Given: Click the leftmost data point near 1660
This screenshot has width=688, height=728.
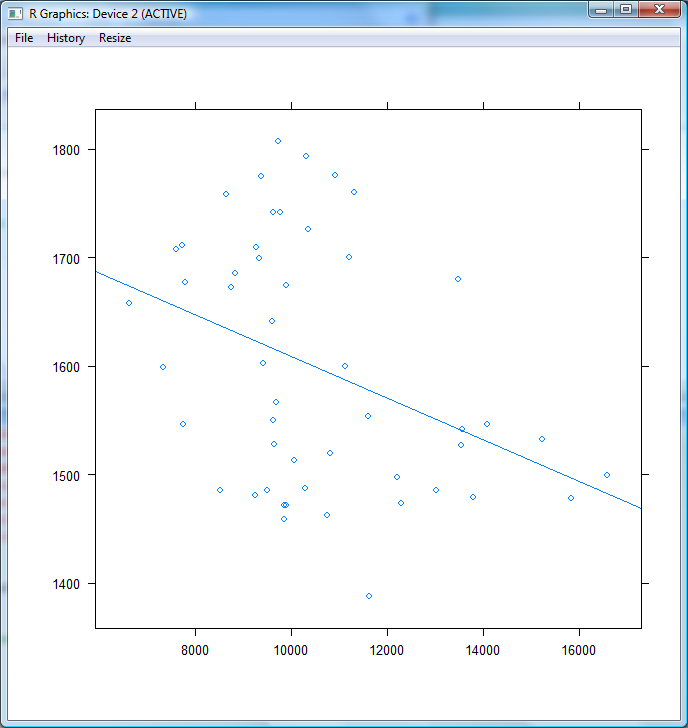Looking at the screenshot, I should (x=129, y=303).
